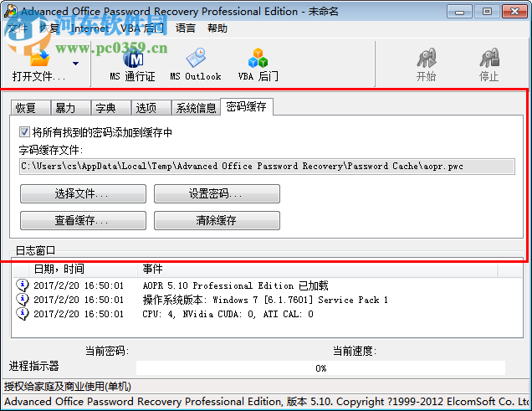Click the 清除缓存 button
Screen dimensions: 532x411
coord(217,221)
